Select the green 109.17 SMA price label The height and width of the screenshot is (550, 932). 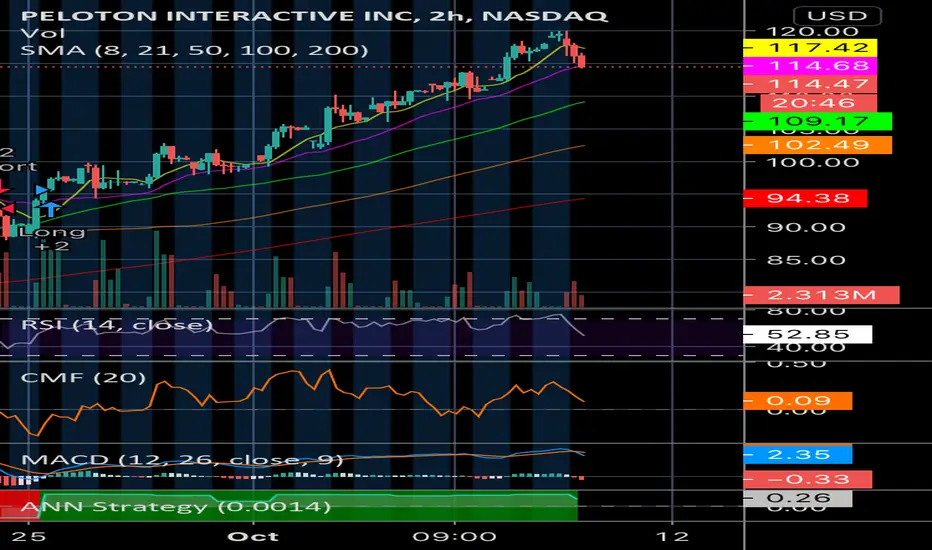[x=817, y=121]
